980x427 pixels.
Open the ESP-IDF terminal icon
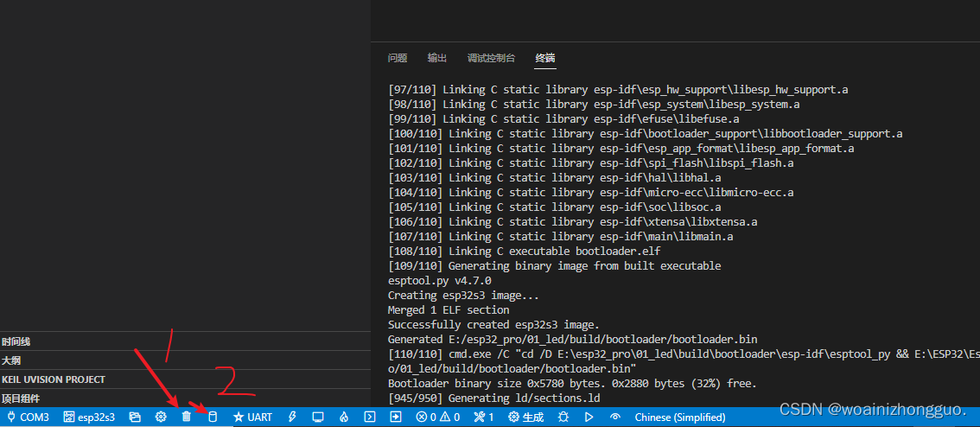369,417
